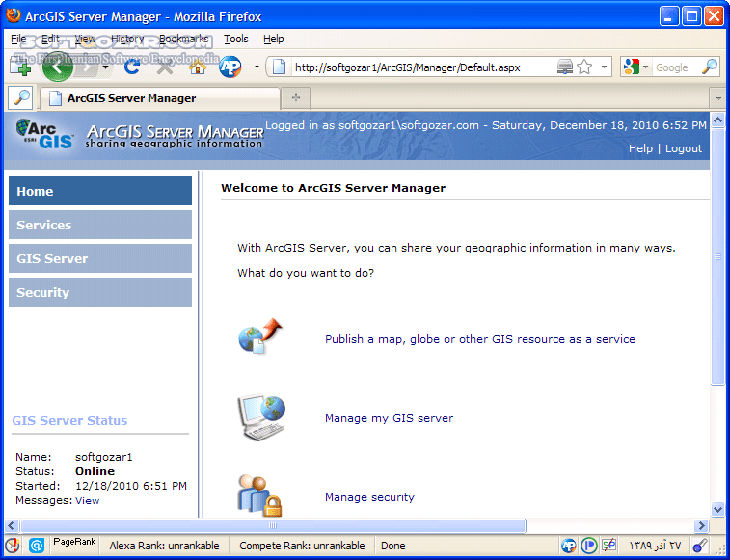The width and height of the screenshot is (730, 560).
Task: Click the Persian date in the status bar
Action: (x=655, y=546)
